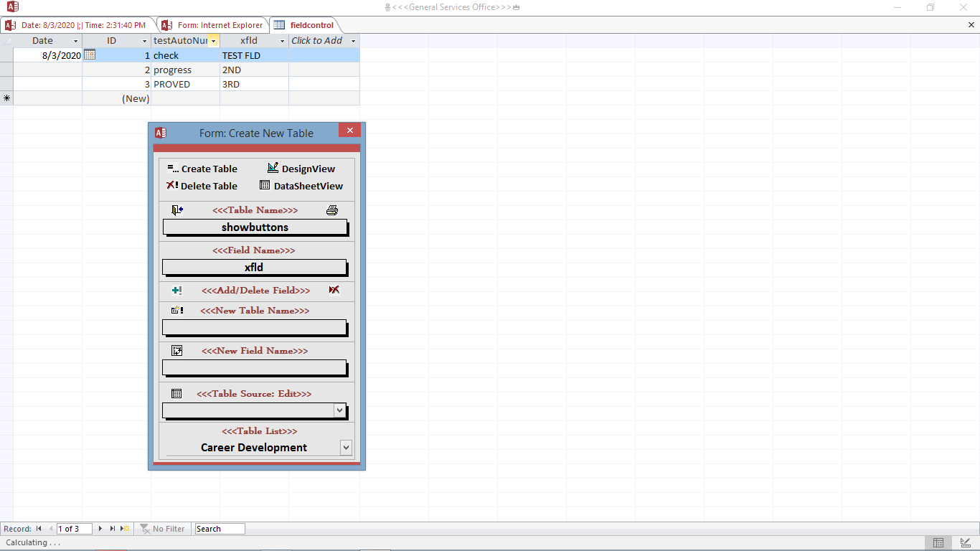Close the fieldcontrol document tab with X
This screenshot has height=551, width=980.
971,25
